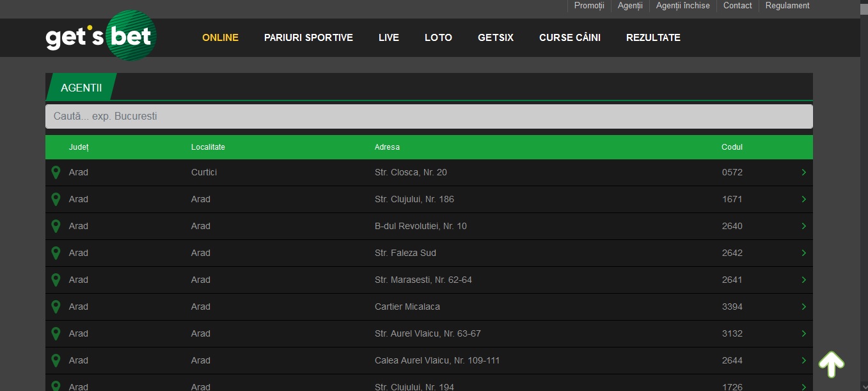This screenshot has height=391, width=868.
Task: Select address Cartier Micalaca
Action: tap(407, 307)
